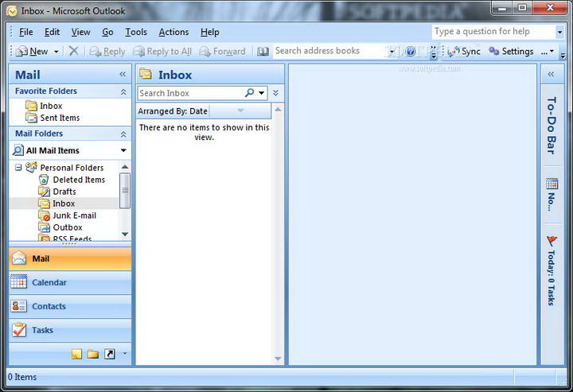Click the Delete X icon in toolbar
This screenshot has width=573, height=392.
(74, 51)
